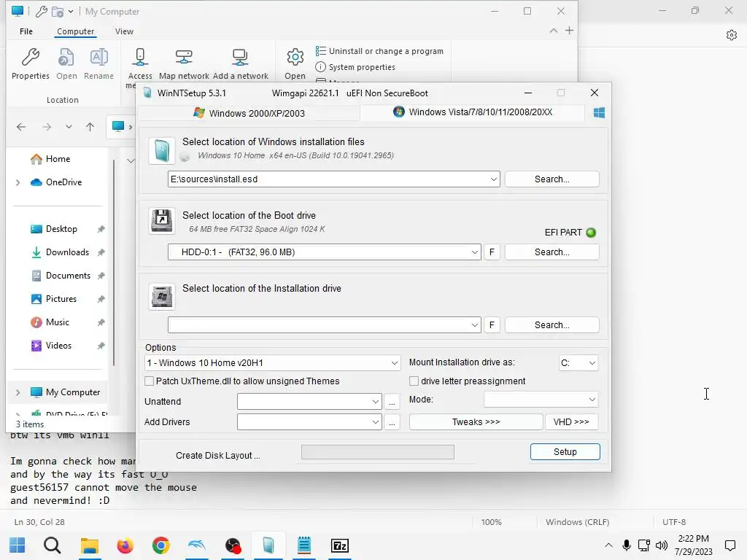Go up one folder level
This screenshot has width=747, height=560.
click(90, 127)
